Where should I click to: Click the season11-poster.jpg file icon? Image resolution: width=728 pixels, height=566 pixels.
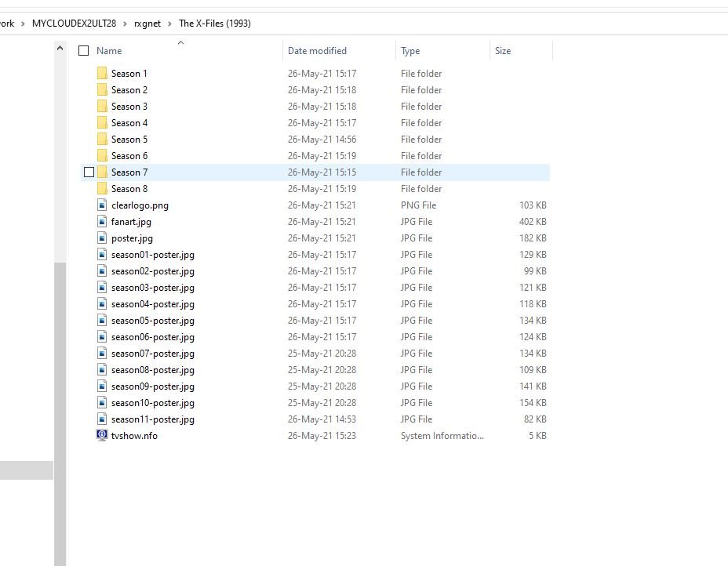[x=102, y=419]
